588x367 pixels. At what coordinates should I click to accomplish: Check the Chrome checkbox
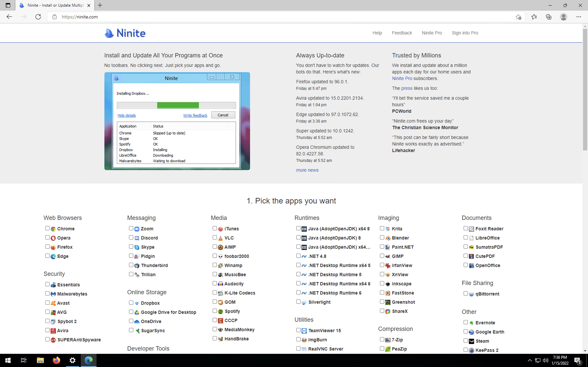pyautogui.click(x=47, y=228)
